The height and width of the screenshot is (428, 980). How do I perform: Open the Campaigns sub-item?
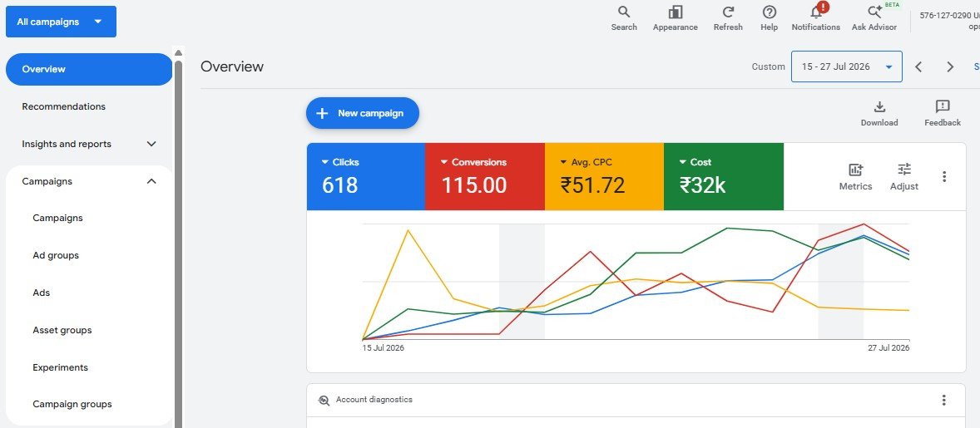click(57, 219)
